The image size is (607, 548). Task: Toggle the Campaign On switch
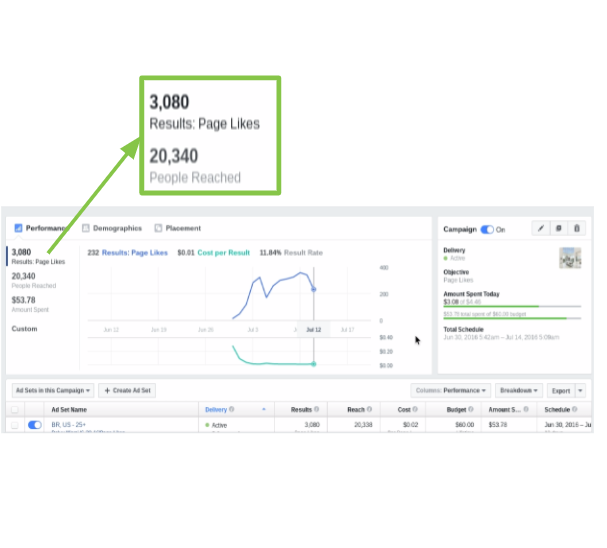pyautogui.click(x=487, y=229)
